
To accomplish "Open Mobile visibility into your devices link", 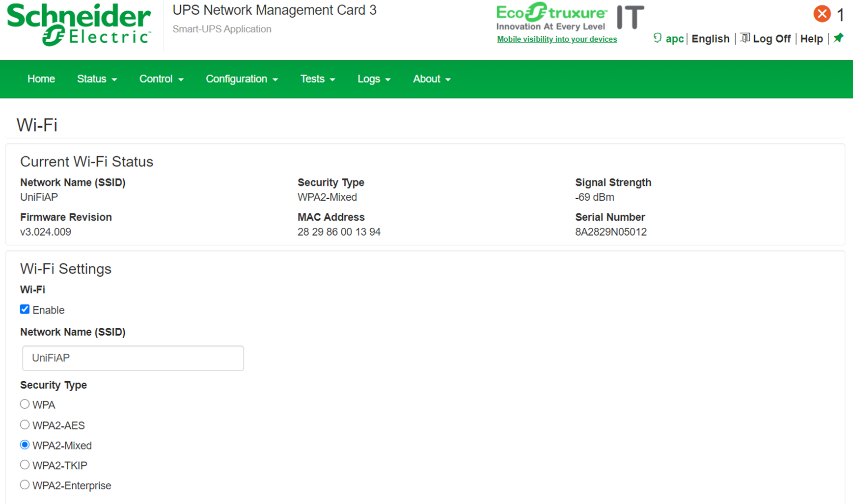I will (x=557, y=39).
